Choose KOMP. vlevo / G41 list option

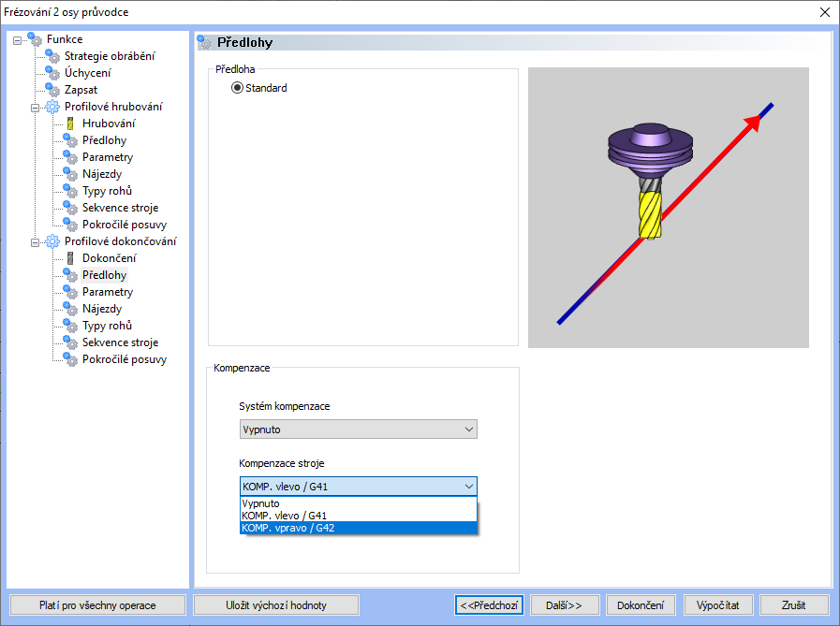[359, 516]
